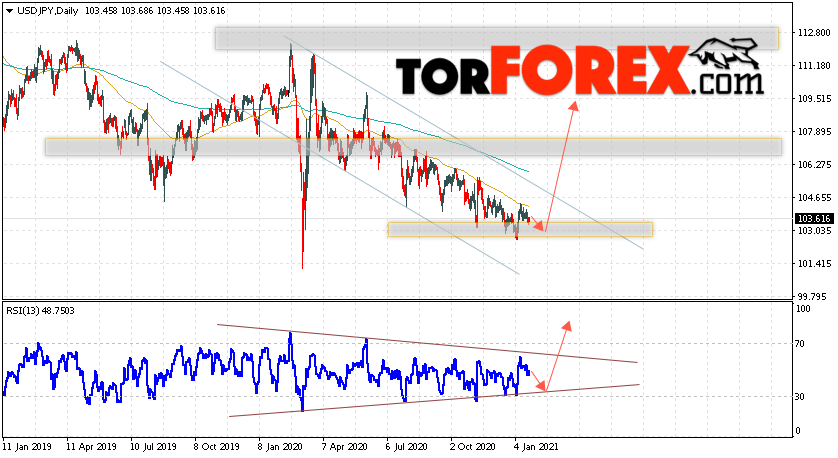This screenshot has width=838, height=458.
Task: Click the RSI 100 level label
Action: tap(803, 309)
